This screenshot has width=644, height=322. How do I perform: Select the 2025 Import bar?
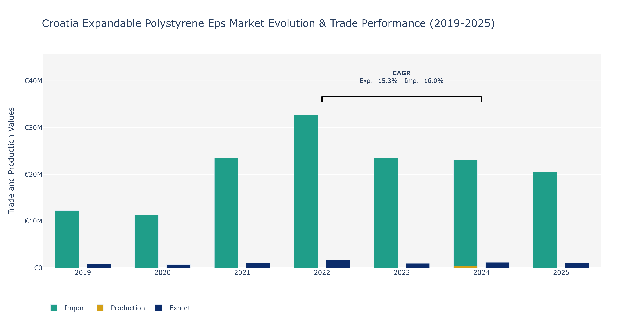pyautogui.click(x=545, y=220)
